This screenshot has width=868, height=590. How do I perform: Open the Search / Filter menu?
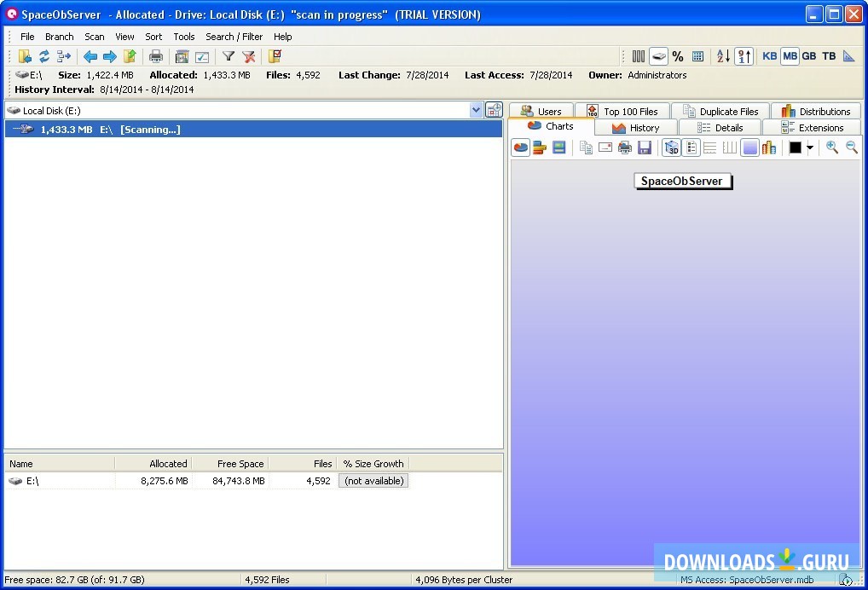click(234, 37)
